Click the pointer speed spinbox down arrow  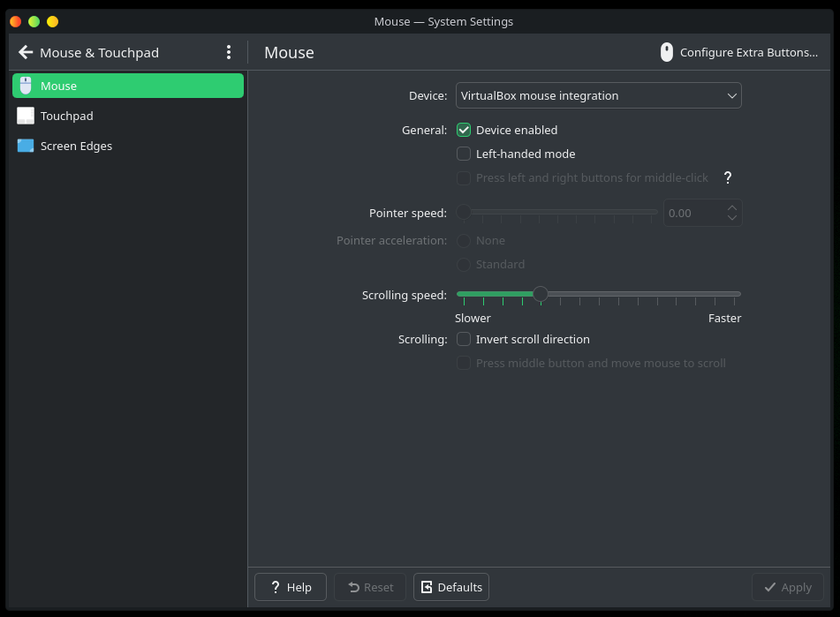731,218
